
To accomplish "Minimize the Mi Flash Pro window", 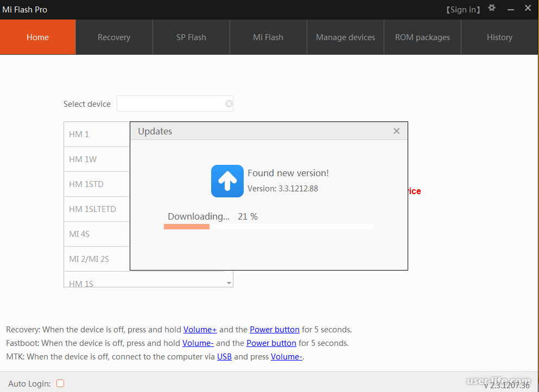I will click(x=511, y=9).
